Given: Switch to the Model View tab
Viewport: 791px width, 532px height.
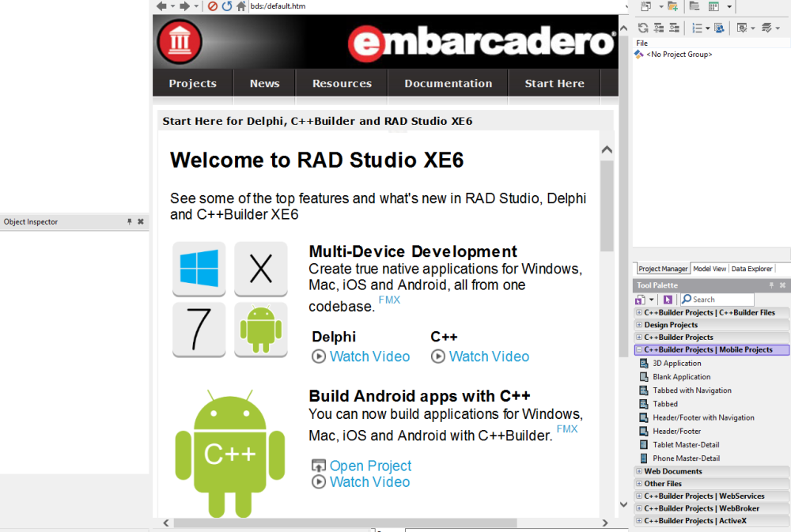Looking at the screenshot, I should click(710, 269).
